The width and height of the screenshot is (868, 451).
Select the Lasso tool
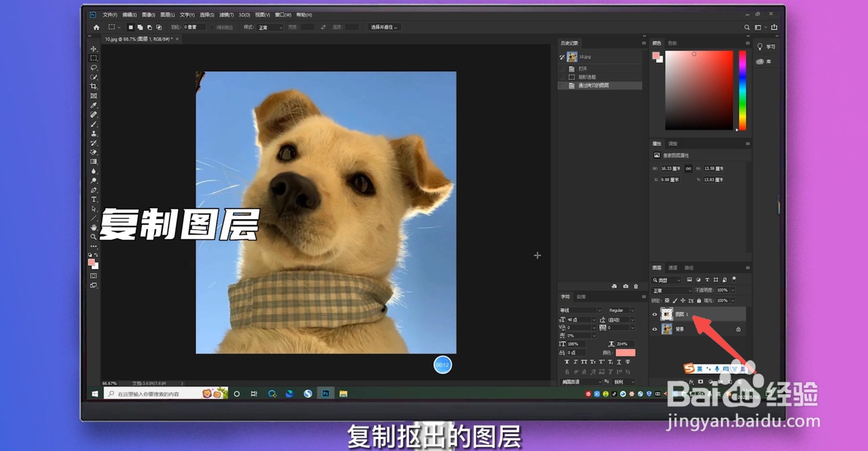pyautogui.click(x=93, y=68)
